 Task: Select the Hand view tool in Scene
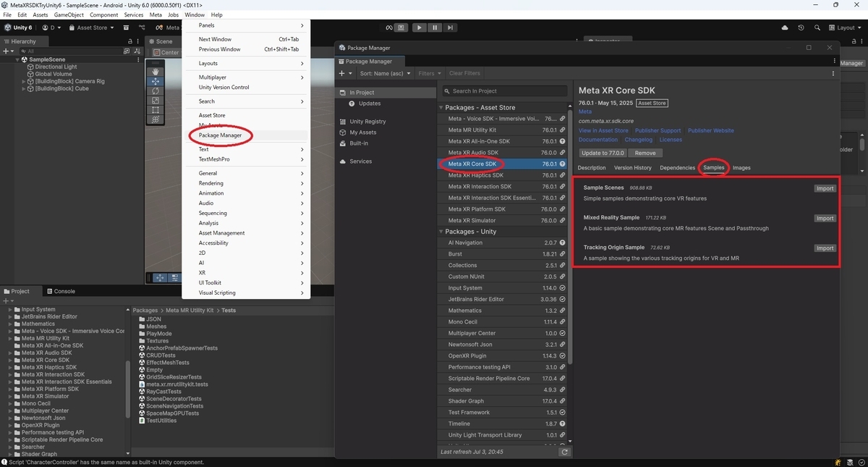point(156,72)
